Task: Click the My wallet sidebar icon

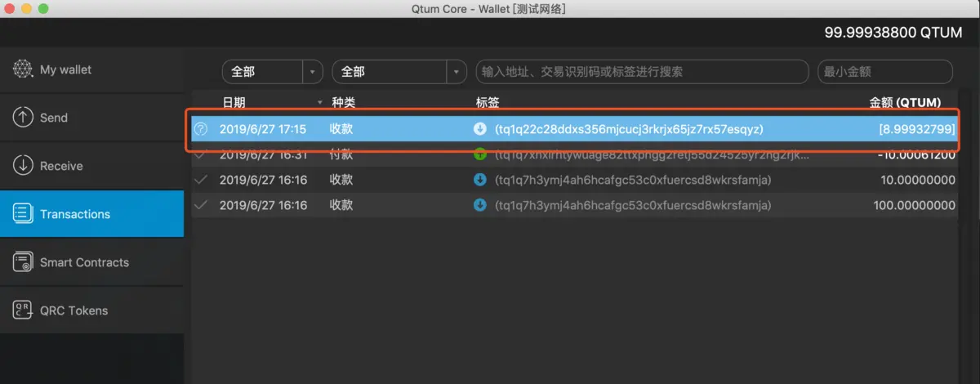Action: click(22, 69)
